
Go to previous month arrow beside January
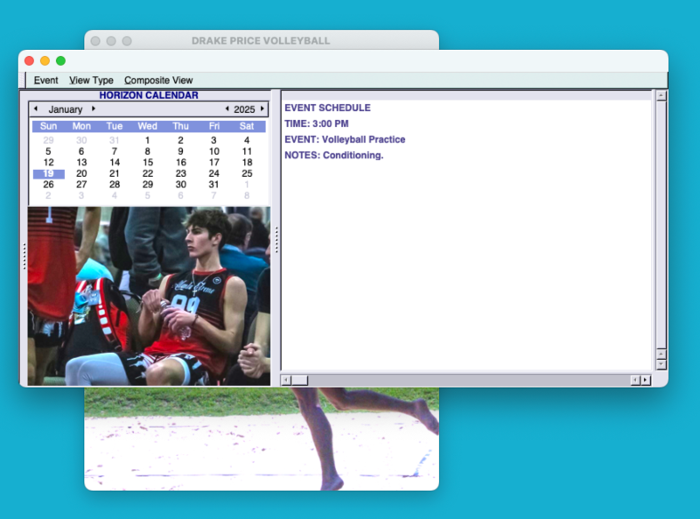tap(36, 109)
